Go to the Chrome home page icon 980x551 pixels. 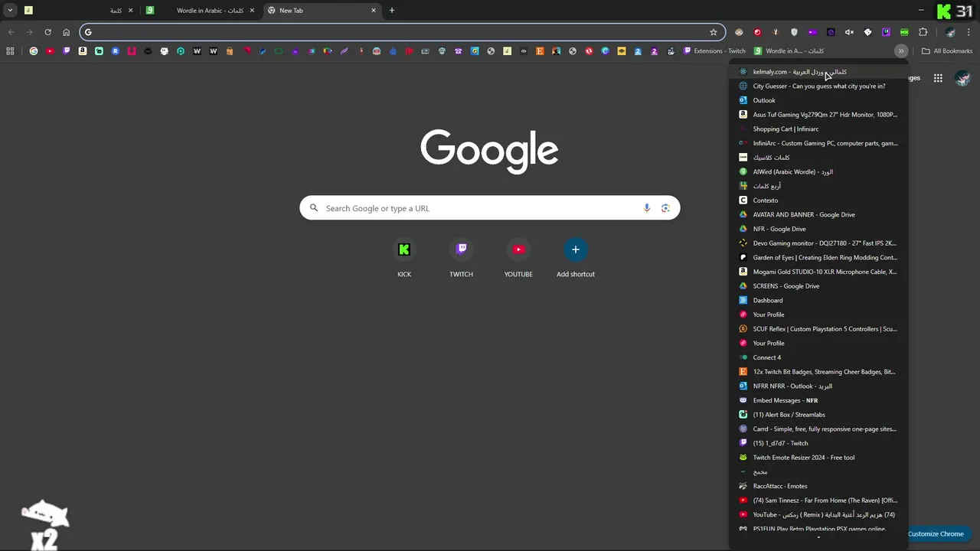click(x=66, y=32)
